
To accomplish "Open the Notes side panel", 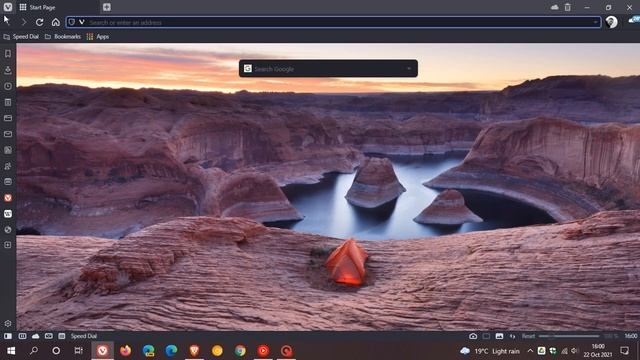I will point(8,102).
